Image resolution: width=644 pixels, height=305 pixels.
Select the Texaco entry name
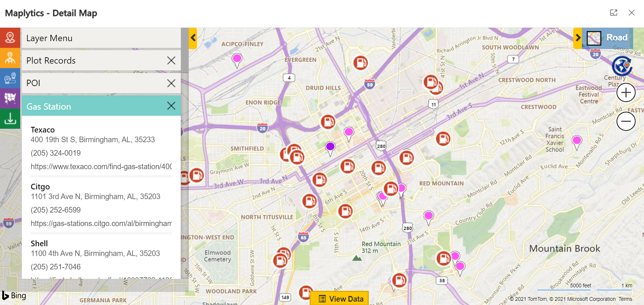pos(43,130)
